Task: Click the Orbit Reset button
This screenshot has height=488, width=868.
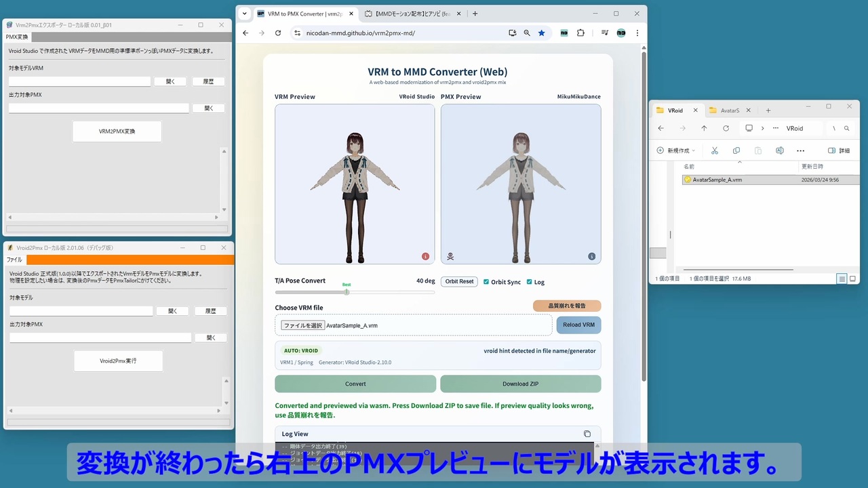Action: [459, 281]
